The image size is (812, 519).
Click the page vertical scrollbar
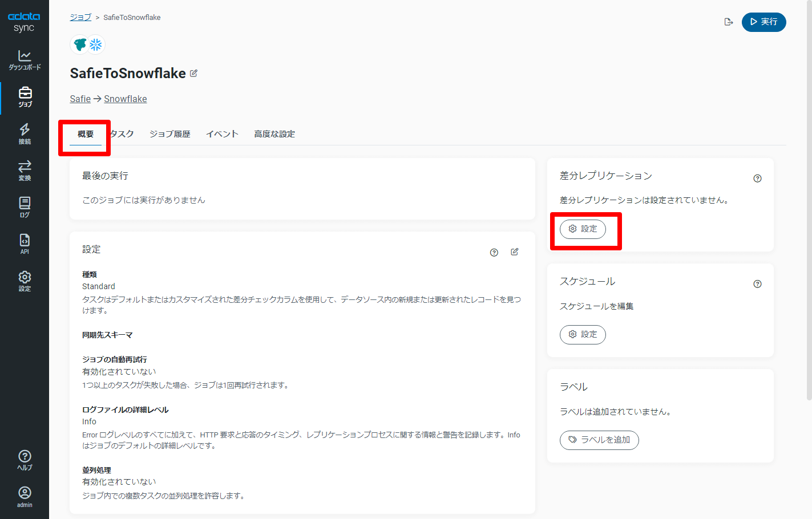(x=809, y=200)
